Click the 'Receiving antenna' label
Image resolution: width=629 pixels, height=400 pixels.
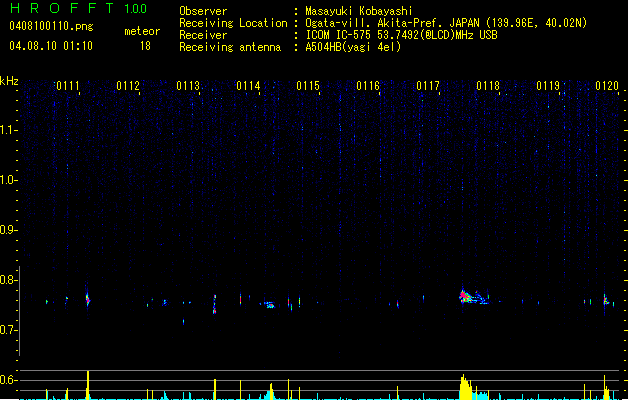pyautogui.click(x=230, y=47)
